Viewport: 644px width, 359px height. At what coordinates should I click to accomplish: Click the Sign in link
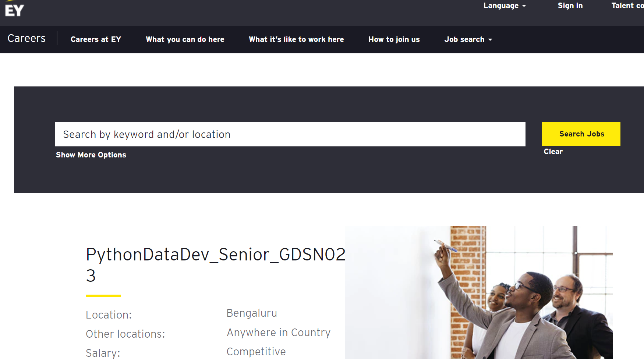coord(570,6)
